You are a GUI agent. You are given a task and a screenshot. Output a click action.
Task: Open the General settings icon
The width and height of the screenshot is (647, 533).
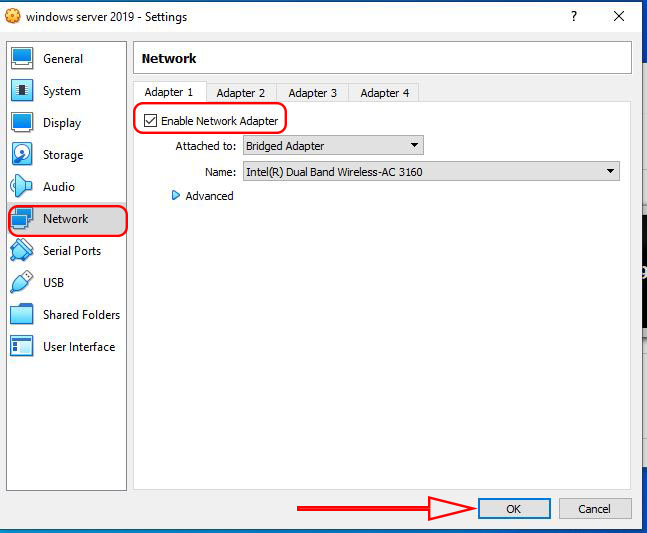tap(22, 59)
